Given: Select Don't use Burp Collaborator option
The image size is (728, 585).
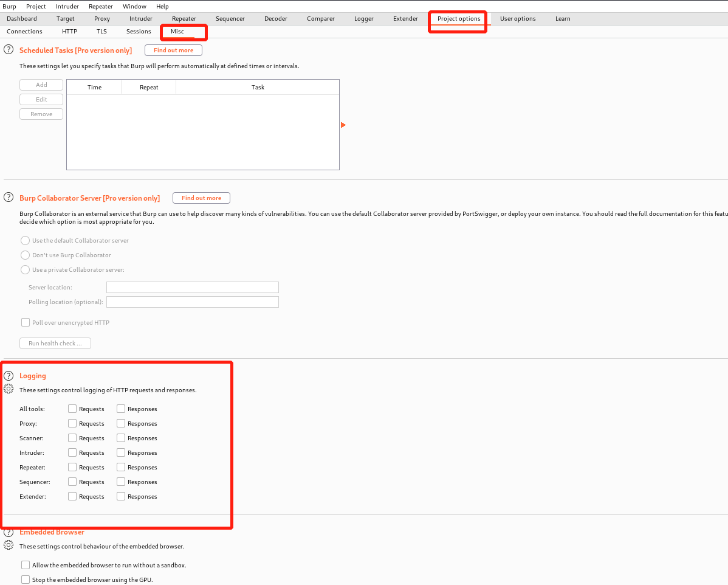Looking at the screenshot, I should tap(25, 255).
